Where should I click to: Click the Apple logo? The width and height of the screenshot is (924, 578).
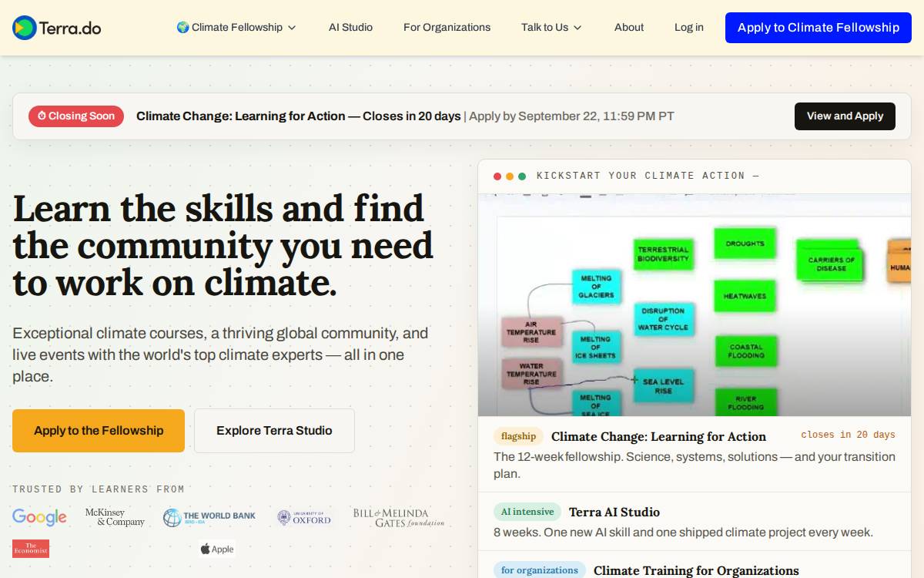pyautogui.click(x=217, y=549)
